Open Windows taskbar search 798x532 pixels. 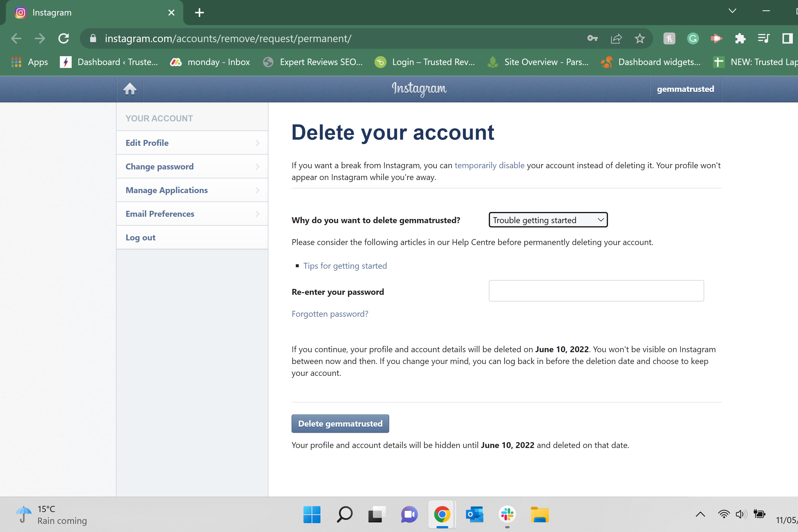[x=344, y=515]
